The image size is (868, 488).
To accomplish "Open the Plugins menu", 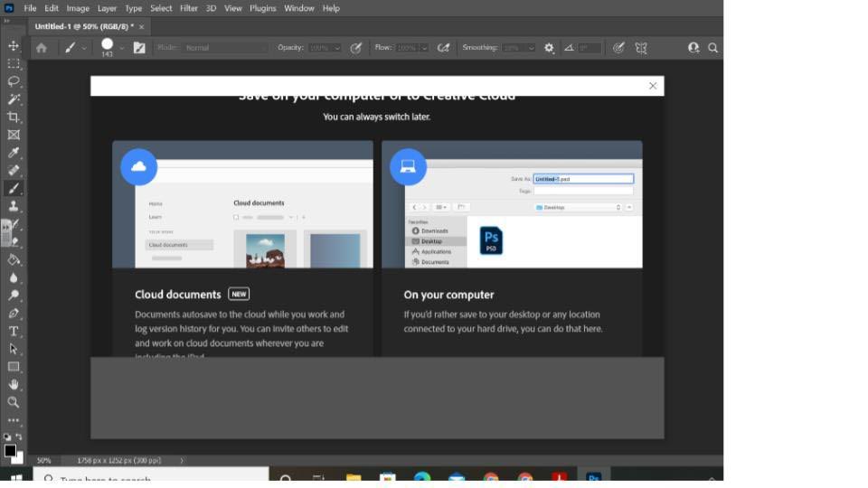I will coord(262,8).
